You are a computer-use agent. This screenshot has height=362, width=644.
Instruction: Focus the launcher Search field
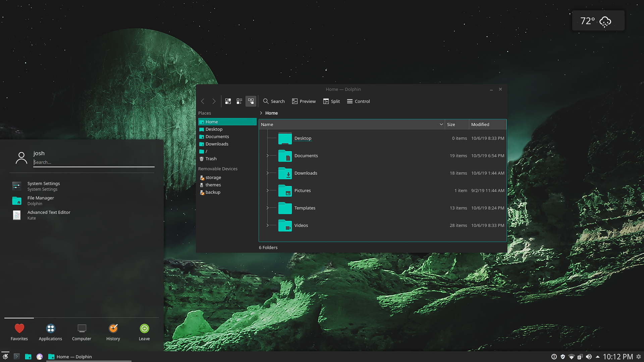[x=94, y=162]
